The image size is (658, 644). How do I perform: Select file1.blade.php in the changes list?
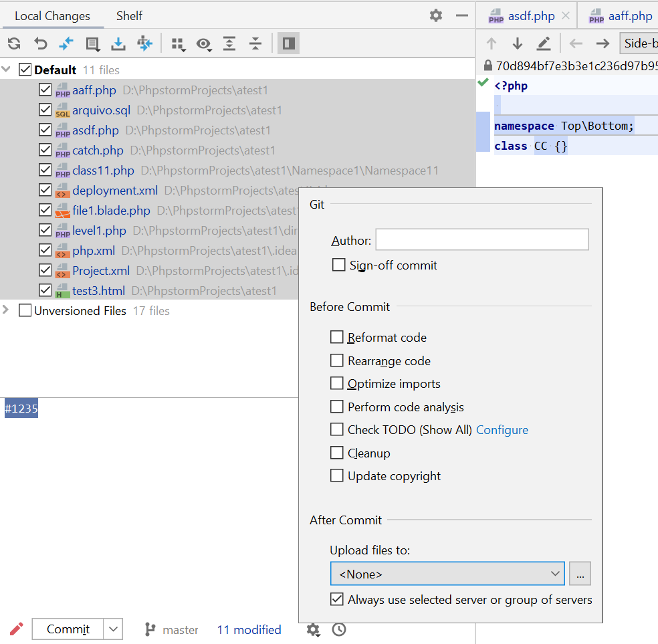[x=111, y=211]
